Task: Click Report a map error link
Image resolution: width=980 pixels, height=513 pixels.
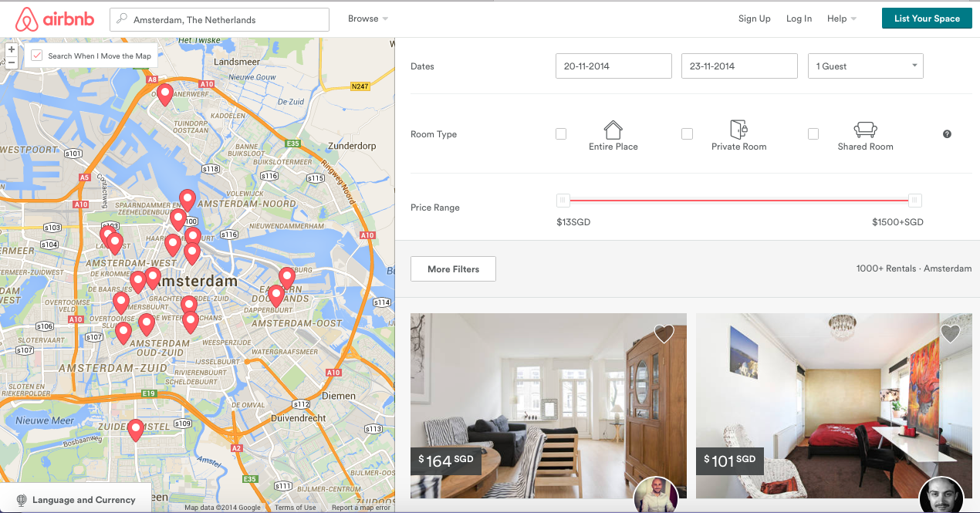Action: [x=361, y=508]
